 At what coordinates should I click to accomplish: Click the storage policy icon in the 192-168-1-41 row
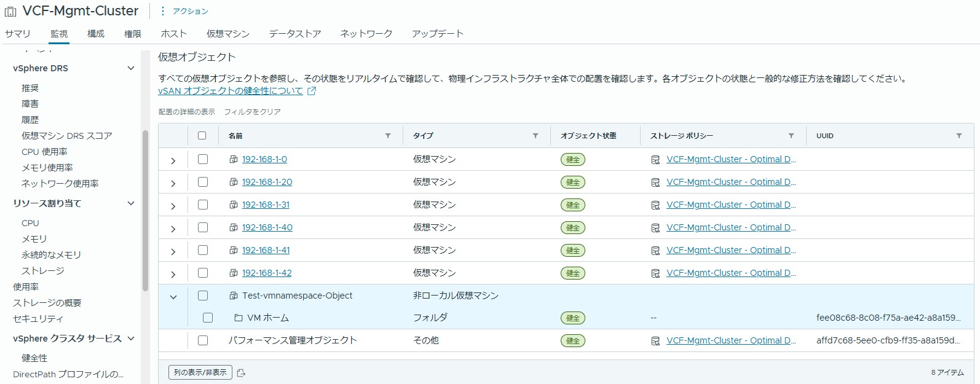[x=655, y=251]
